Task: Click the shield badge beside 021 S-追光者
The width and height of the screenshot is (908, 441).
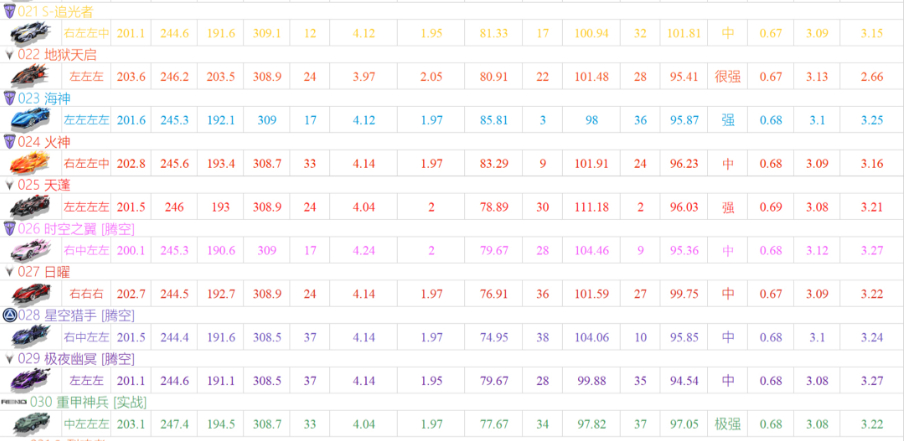Action: (9, 12)
